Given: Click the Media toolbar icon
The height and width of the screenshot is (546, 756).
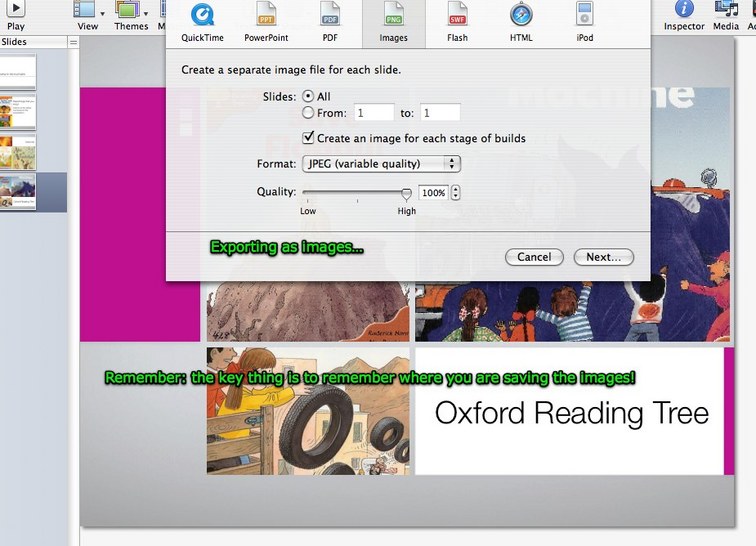Looking at the screenshot, I should [x=726, y=12].
